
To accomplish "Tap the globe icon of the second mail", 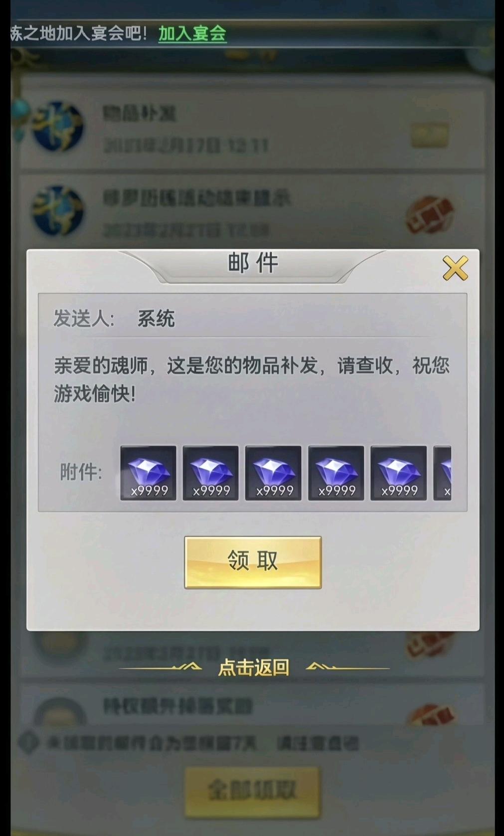I will (58, 210).
